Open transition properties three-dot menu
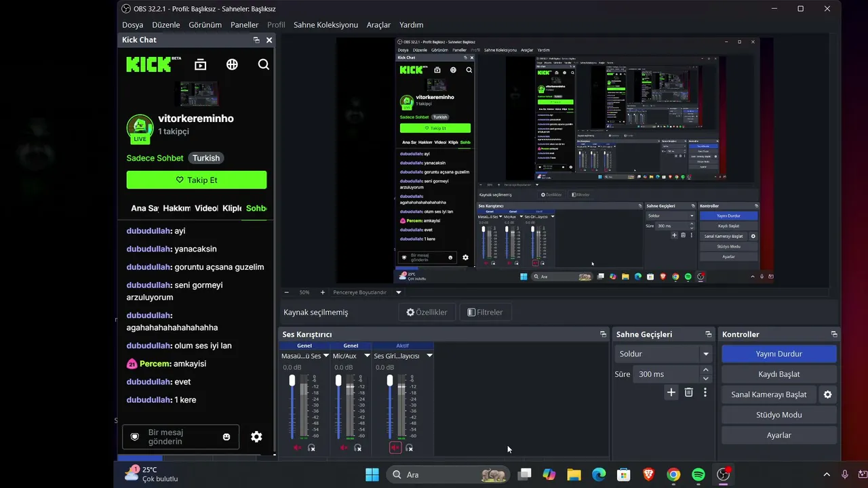The width and height of the screenshot is (868, 488). tap(705, 392)
